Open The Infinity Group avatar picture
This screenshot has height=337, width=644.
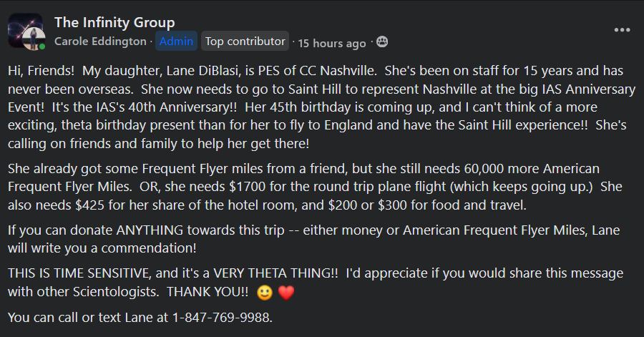tap(26, 31)
